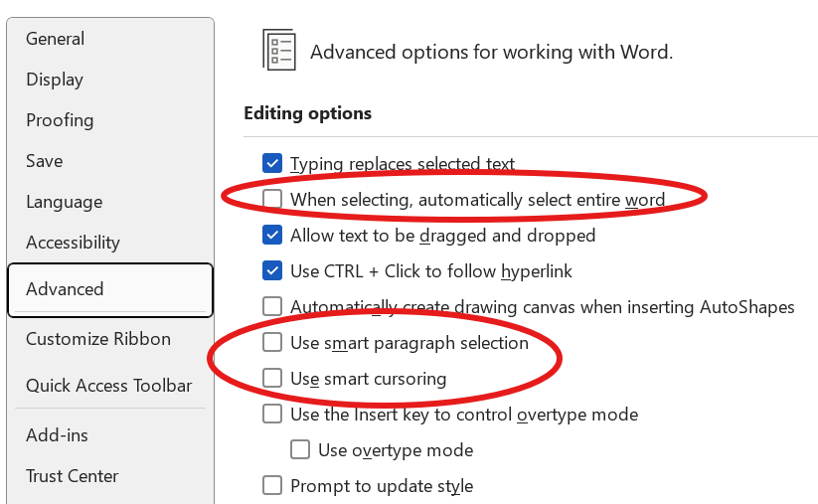Image resolution: width=818 pixels, height=504 pixels.
Task: Enable Use smart cursoring
Action: pos(272,378)
